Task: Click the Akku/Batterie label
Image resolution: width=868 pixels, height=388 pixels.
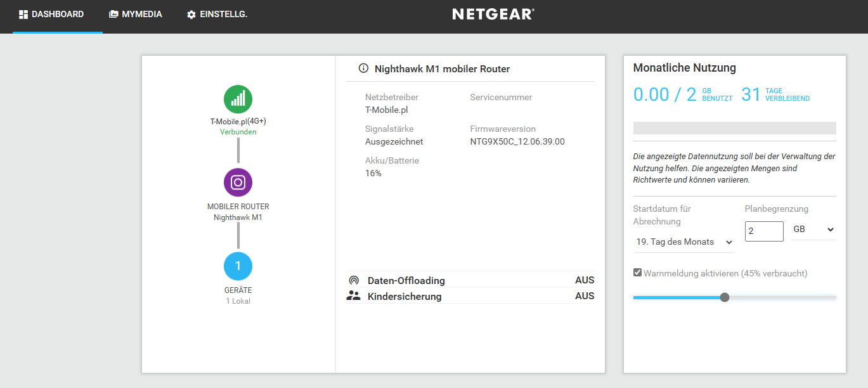Action: coord(392,160)
